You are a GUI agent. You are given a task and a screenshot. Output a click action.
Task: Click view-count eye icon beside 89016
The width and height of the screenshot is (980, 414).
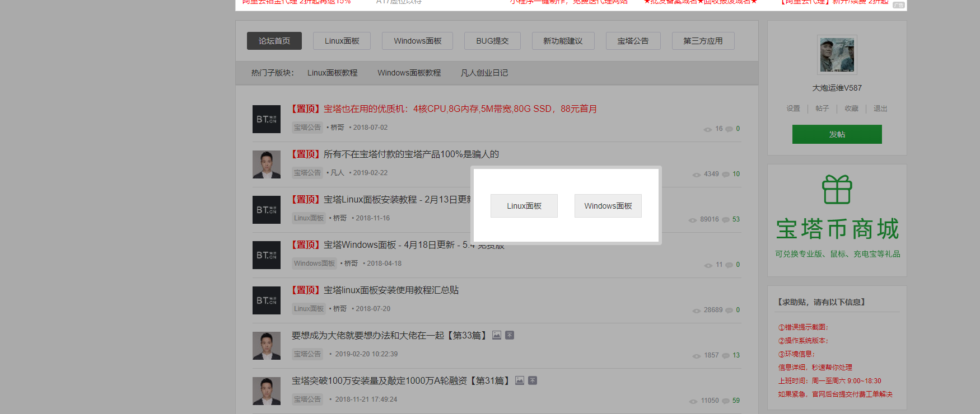click(x=693, y=220)
